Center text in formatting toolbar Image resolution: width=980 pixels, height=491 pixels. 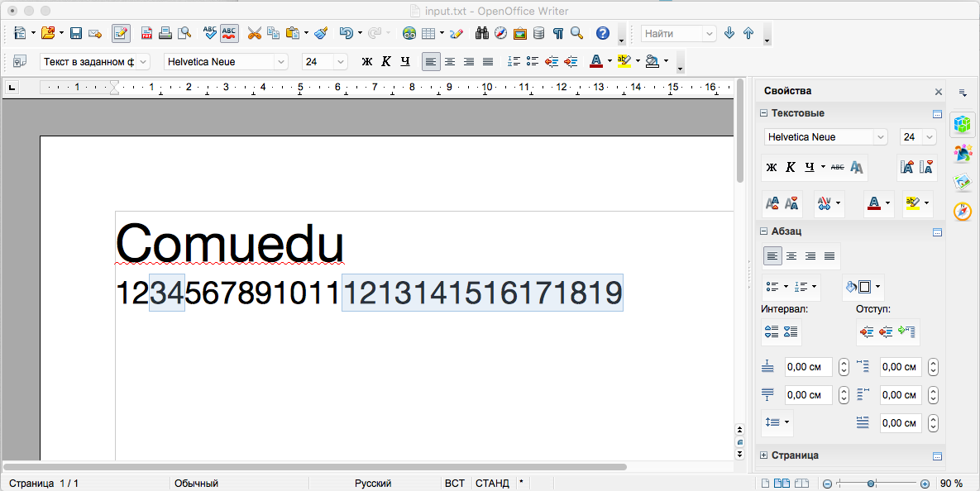450,61
